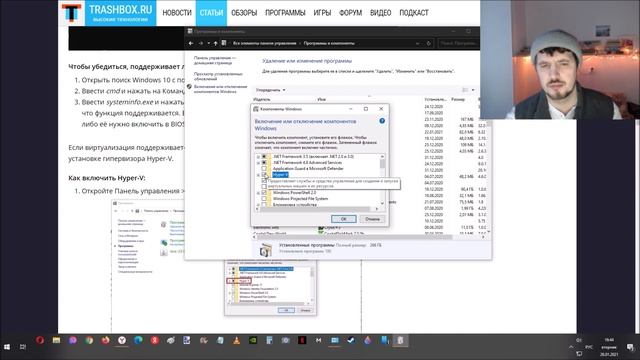Open recent locations dropdown in Control Panel

(208, 43)
